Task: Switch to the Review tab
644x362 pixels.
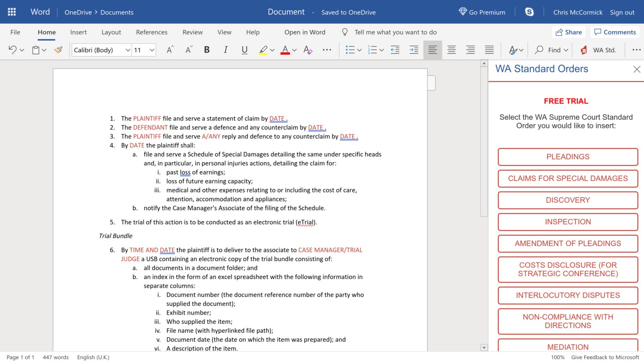Action: point(192,32)
